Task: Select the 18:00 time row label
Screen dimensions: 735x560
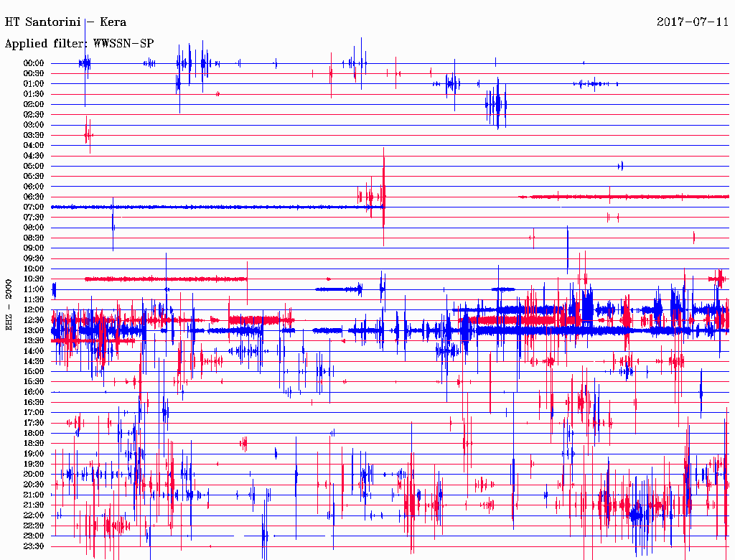Action: click(34, 434)
